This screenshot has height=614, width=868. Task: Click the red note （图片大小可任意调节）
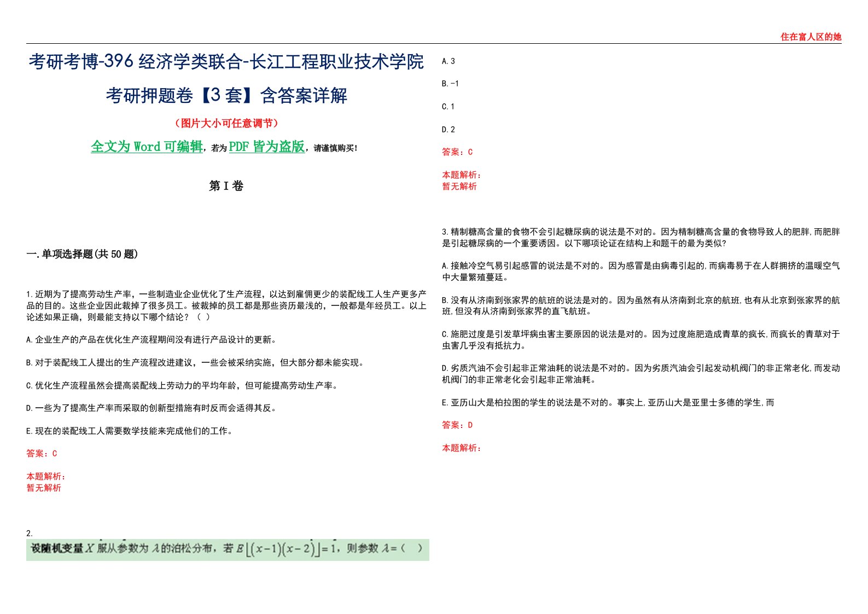[226, 123]
